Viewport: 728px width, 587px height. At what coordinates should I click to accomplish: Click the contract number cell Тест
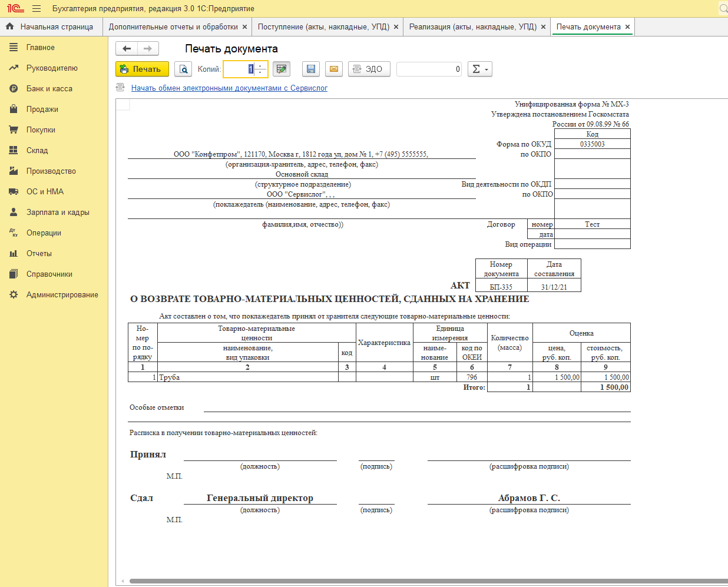[593, 224]
